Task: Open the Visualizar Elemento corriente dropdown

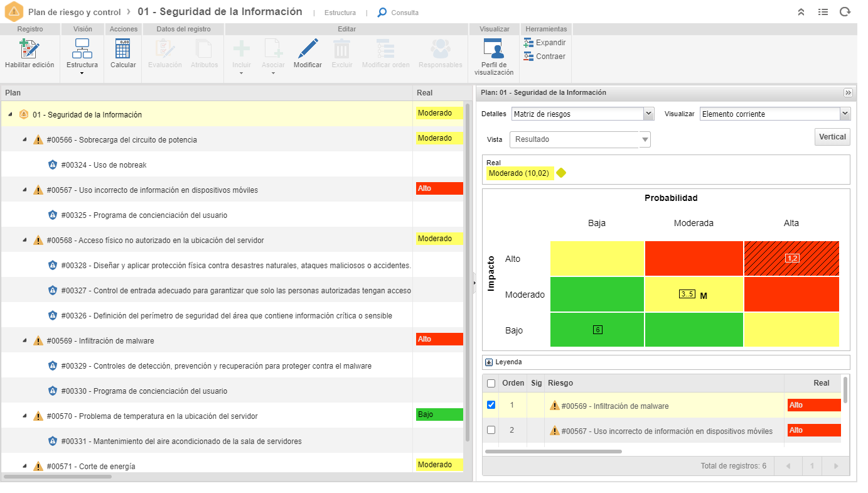Action: click(775, 114)
